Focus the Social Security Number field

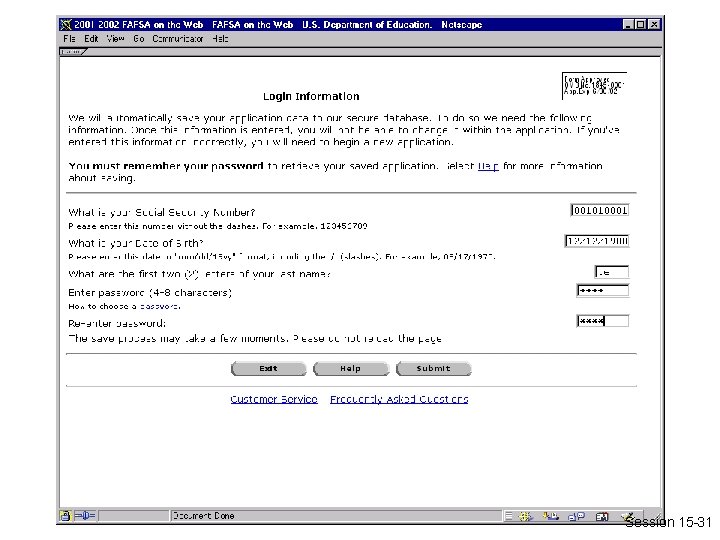600,210
